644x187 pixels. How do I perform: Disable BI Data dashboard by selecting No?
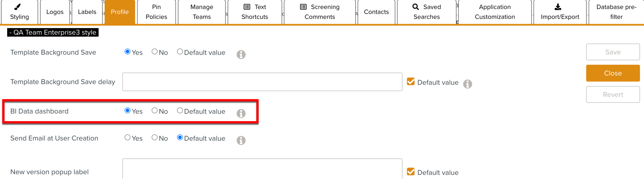click(155, 111)
